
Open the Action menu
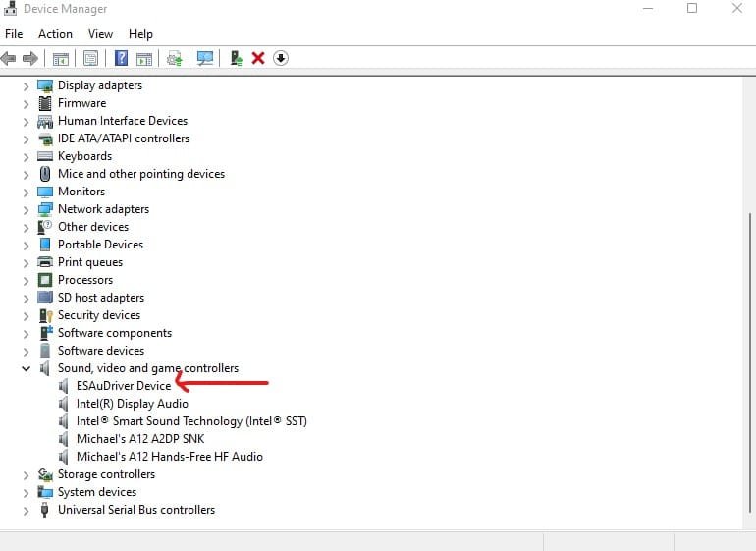pos(55,34)
